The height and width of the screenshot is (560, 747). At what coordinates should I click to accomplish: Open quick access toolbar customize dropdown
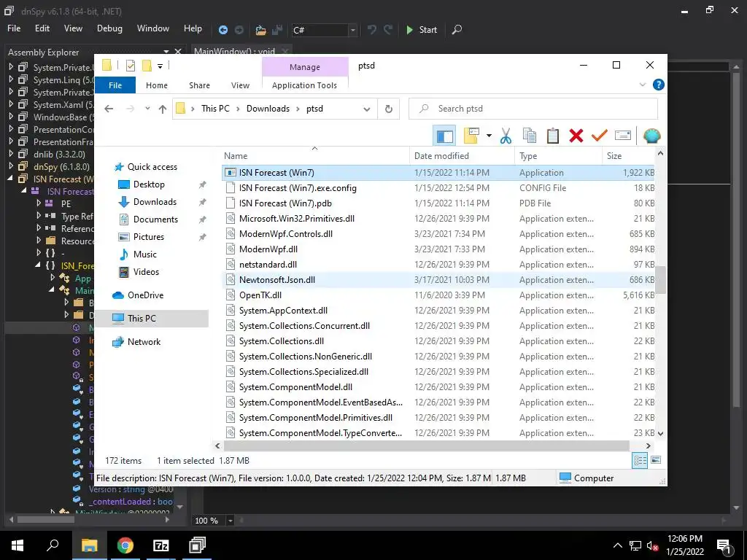(x=160, y=66)
